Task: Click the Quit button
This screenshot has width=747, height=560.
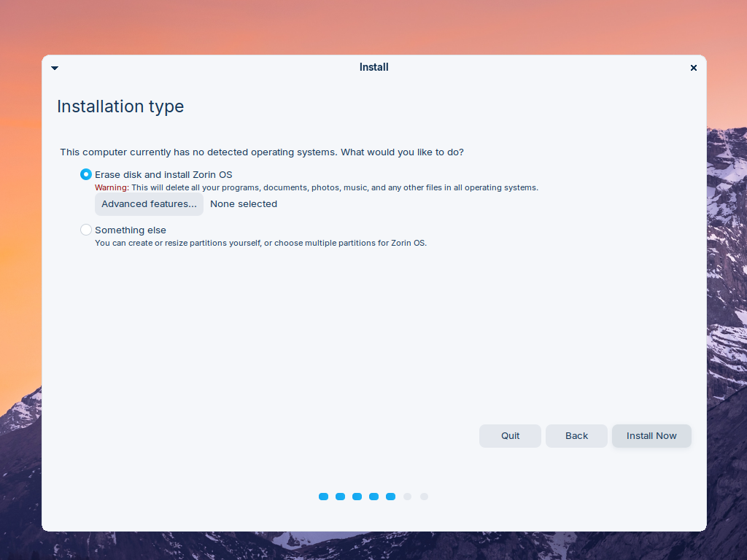Action: click(510, 436)
